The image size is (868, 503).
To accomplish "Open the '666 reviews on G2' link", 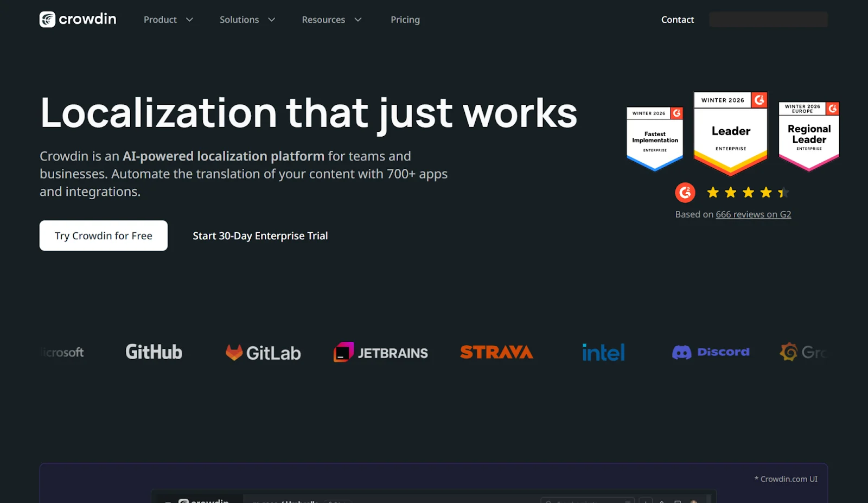I will 753,214.
